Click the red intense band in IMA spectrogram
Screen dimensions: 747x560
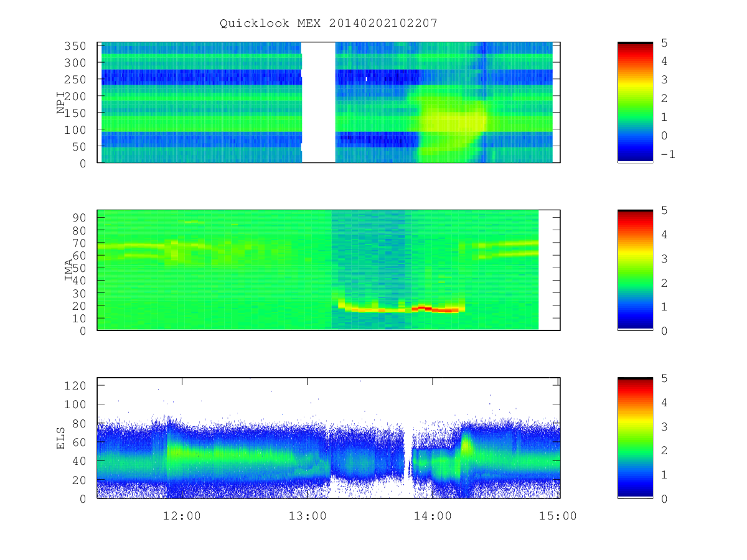(x=436, y=308)
